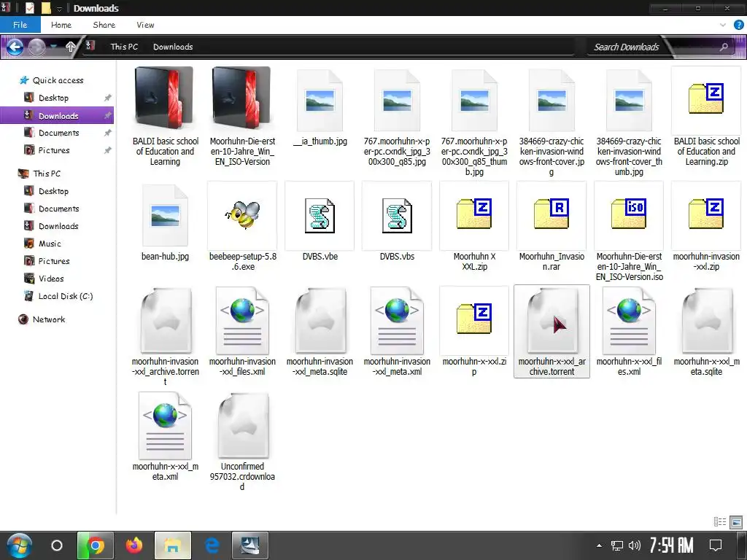The height and width of the screenshot is (560, 747).
Task: Select Quick access in navigation pane
Action: click(x=58, y=80)
